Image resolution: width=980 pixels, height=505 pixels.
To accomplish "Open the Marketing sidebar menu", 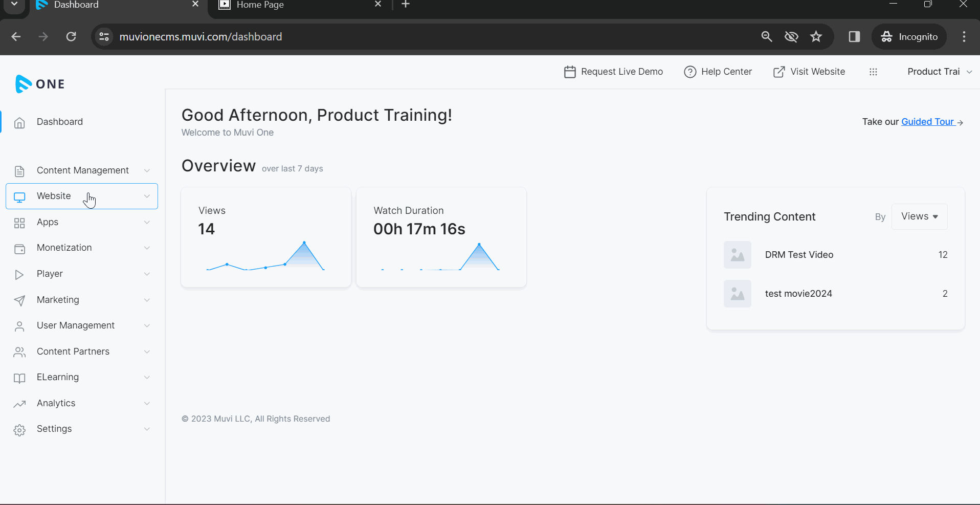I will (58, 300).
